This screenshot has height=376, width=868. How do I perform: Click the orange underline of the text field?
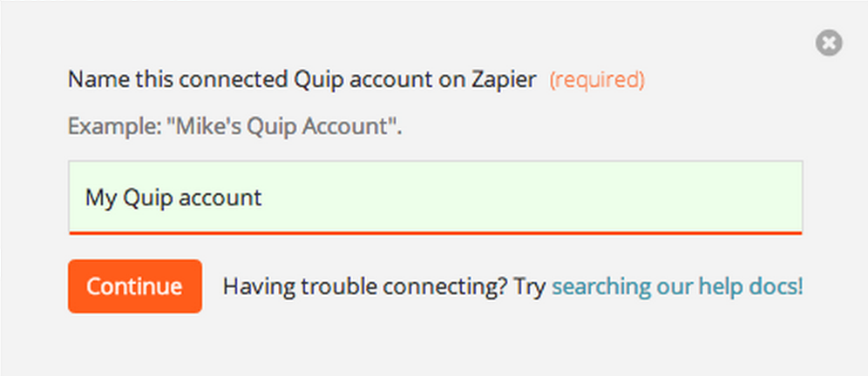point(436,233)
